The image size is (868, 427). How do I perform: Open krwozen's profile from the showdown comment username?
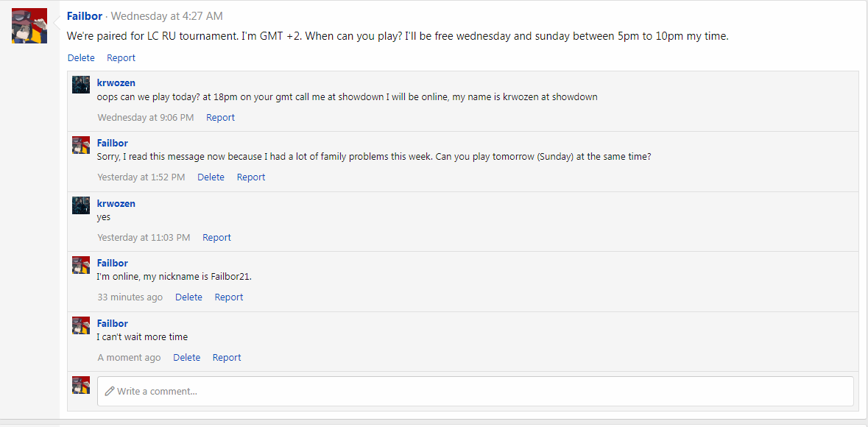pyautogui.click(x=116, y=83)
